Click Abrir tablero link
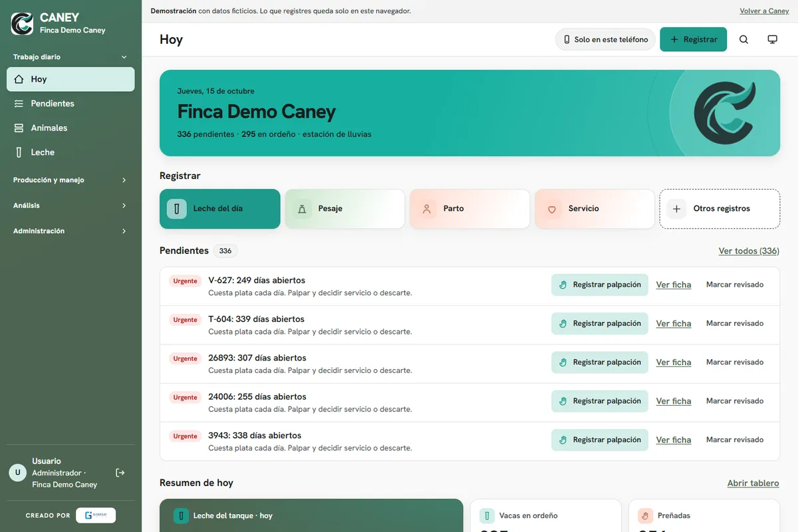 pyautogui.click(x=753, y=483)
